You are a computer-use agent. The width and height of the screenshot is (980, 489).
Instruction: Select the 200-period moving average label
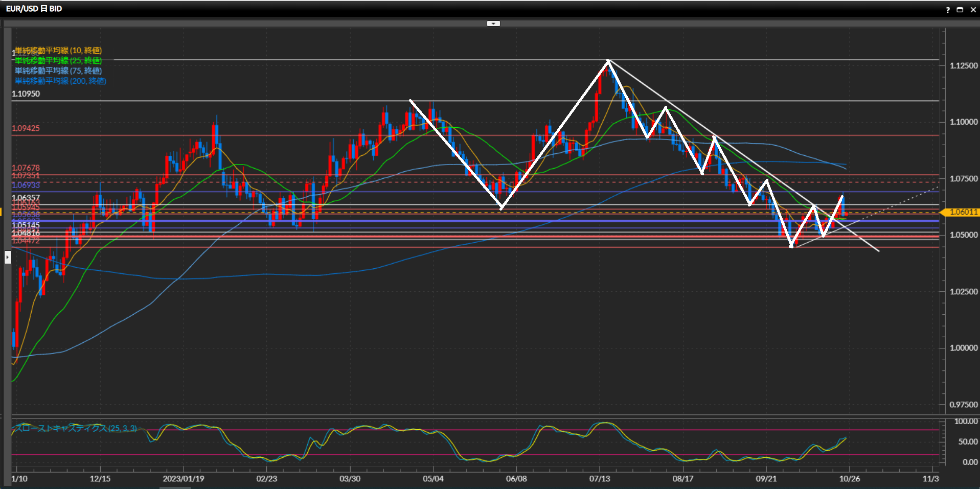tap(60, 81)
